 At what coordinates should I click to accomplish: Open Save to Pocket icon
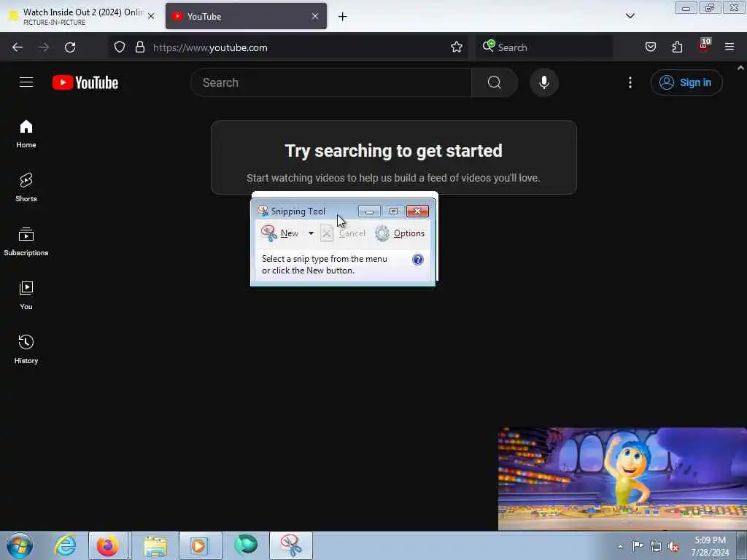pos(650,47)
